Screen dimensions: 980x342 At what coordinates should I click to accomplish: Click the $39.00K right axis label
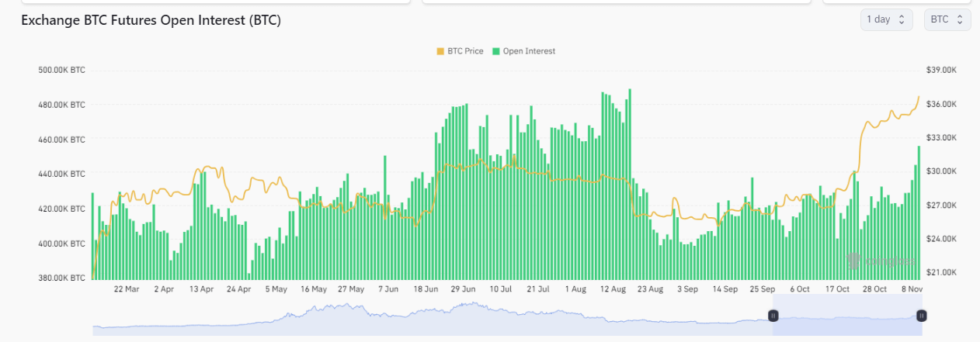pyautogui.click(x=943, y=70)
